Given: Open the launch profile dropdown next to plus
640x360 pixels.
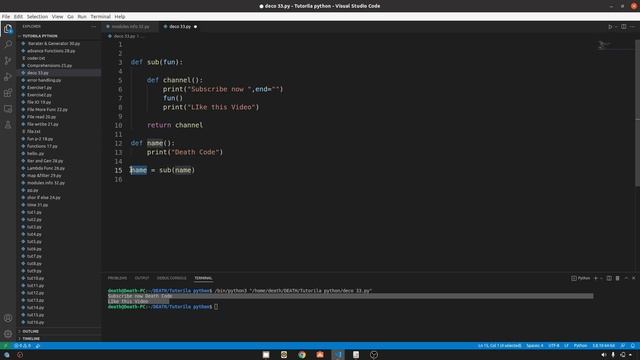Looking at the screenshot, I should (x=601, y=278).
